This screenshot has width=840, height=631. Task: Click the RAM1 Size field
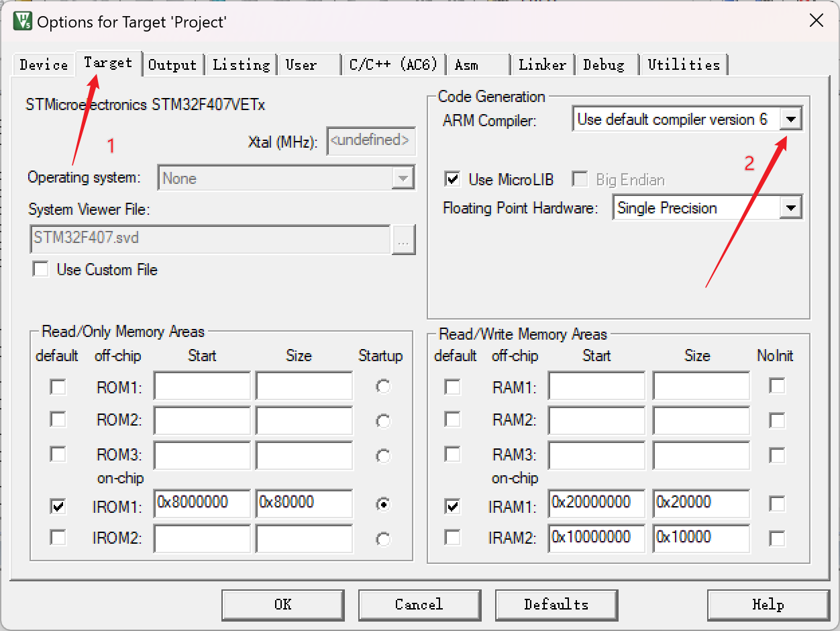pos(701,386)
